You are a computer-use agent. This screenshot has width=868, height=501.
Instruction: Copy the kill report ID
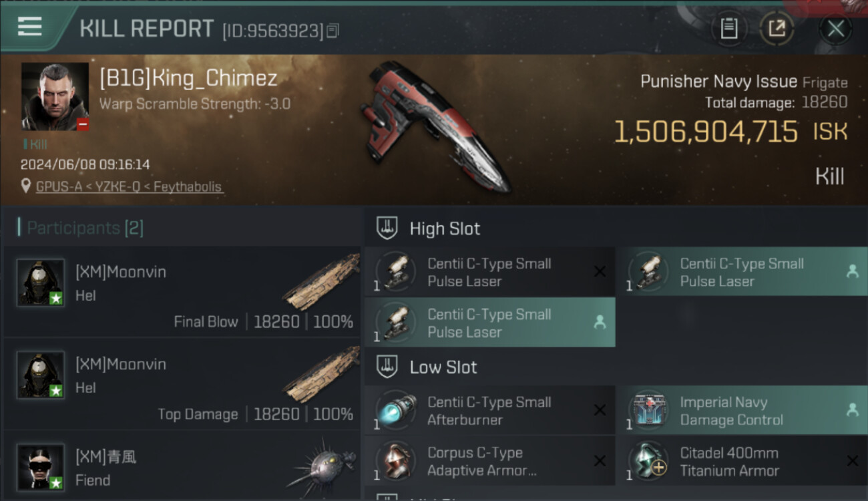[x=333, y=31]
